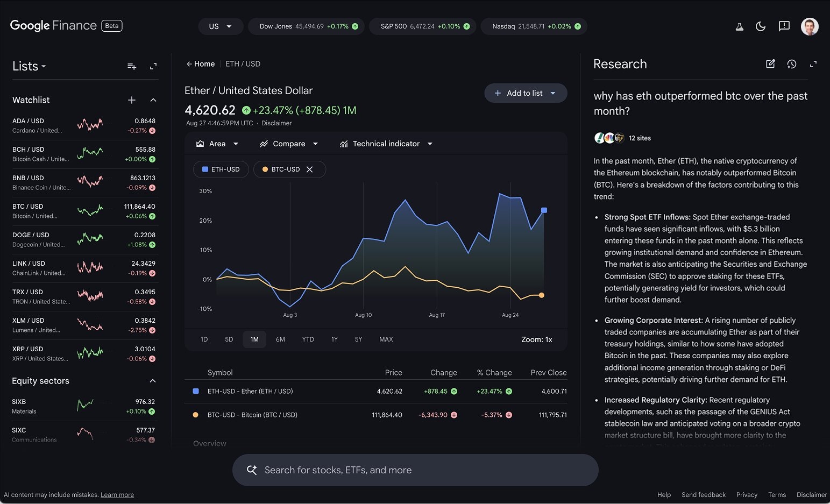Expand the Research panel to fullscreen
Viewport: 830px width, 504px height.
(x=813, y=64)
